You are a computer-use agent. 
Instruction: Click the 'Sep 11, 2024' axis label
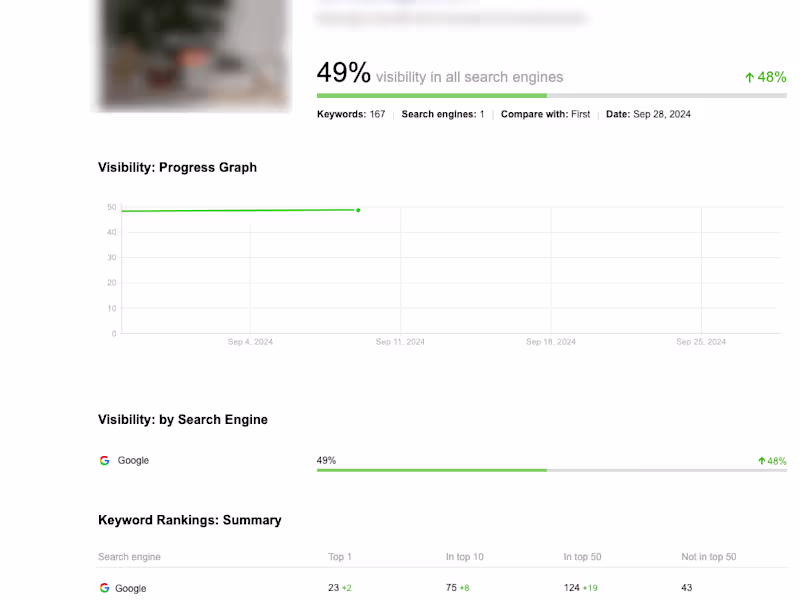click(400, 342)
